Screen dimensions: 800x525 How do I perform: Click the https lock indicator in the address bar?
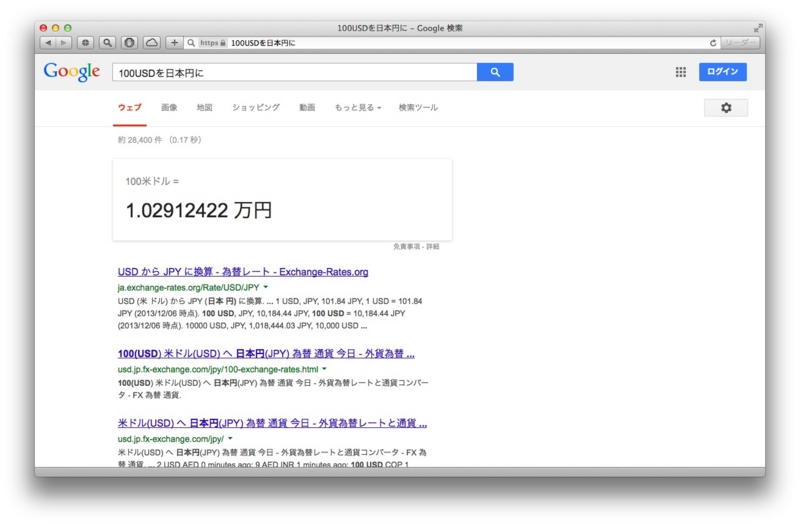click(213, 43)
